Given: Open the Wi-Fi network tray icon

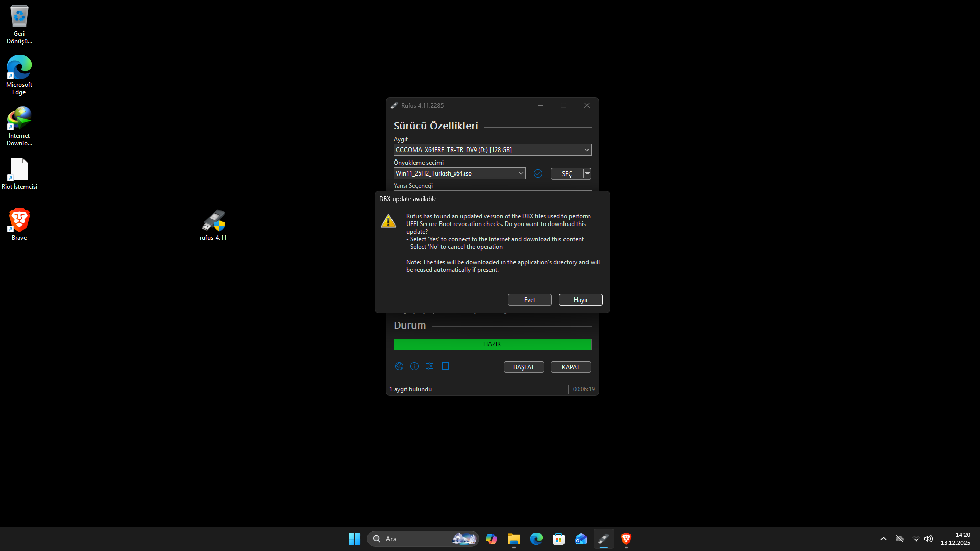Looking at the screenshot, I should (916, 539).
